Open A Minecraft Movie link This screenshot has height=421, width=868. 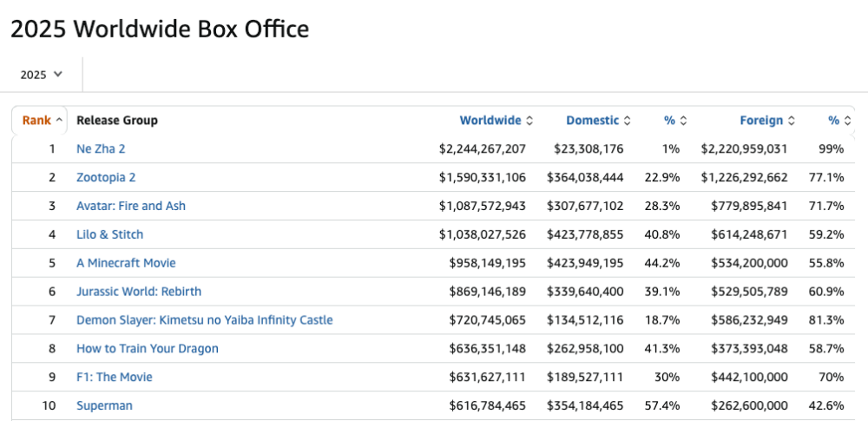[x=126, y=263]
